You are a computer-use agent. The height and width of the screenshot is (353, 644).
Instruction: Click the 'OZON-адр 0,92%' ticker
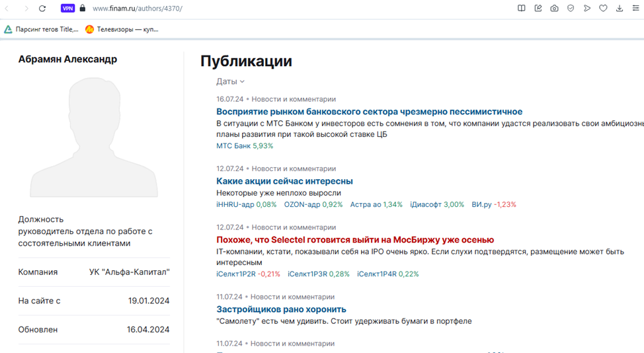click(x=313, y=204)
